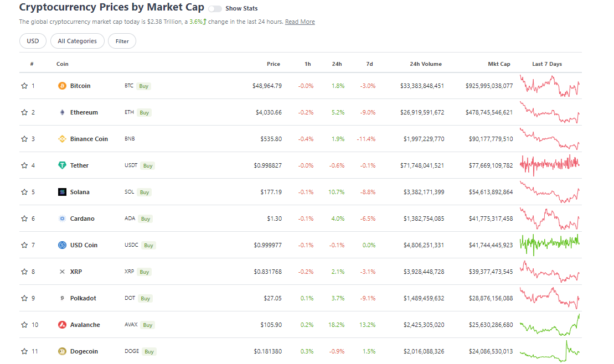Favorite Cardano with the star icon
Screen dimensions: 614x364
point(24,219)
